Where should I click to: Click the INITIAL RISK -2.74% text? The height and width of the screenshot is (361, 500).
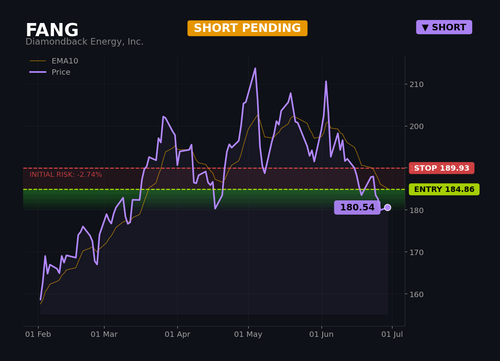click(x=66, y=175)
